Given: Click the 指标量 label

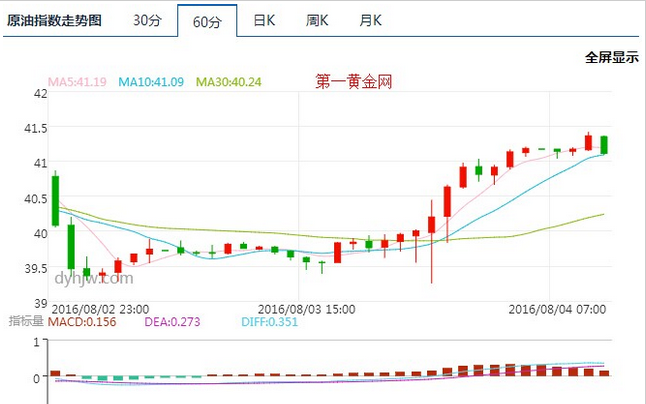Looking at the screenshot, I should tap(26, 321).
